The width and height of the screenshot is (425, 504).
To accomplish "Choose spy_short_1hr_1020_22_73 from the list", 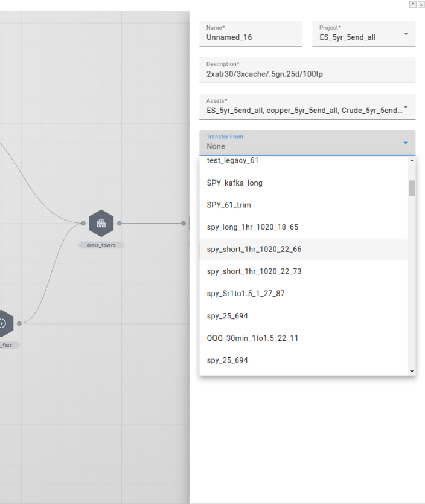I will (x=254, y=271).
